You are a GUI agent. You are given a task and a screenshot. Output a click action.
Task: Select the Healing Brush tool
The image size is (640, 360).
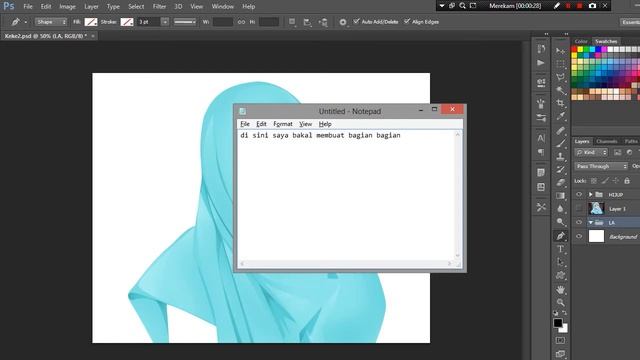[x=560, y=130]
